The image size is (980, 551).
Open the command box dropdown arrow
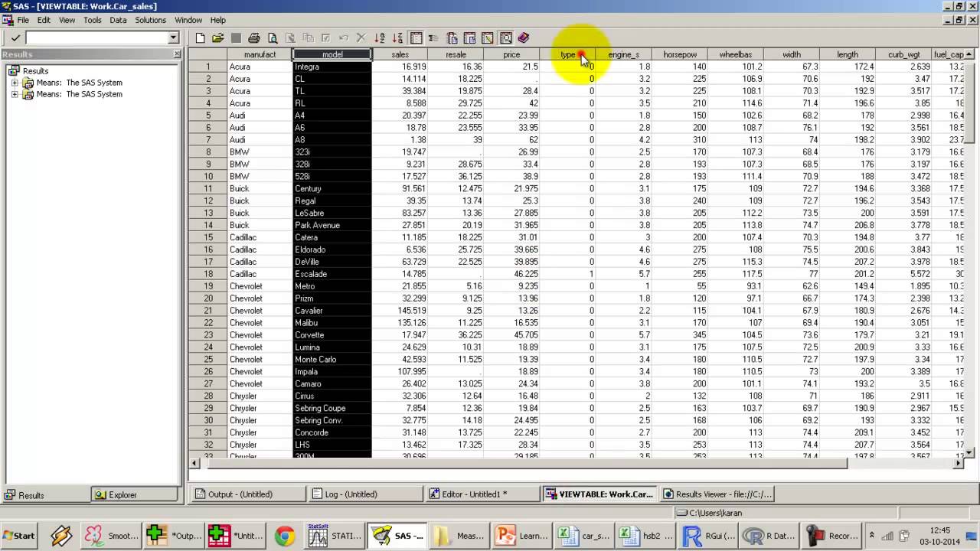174,37
